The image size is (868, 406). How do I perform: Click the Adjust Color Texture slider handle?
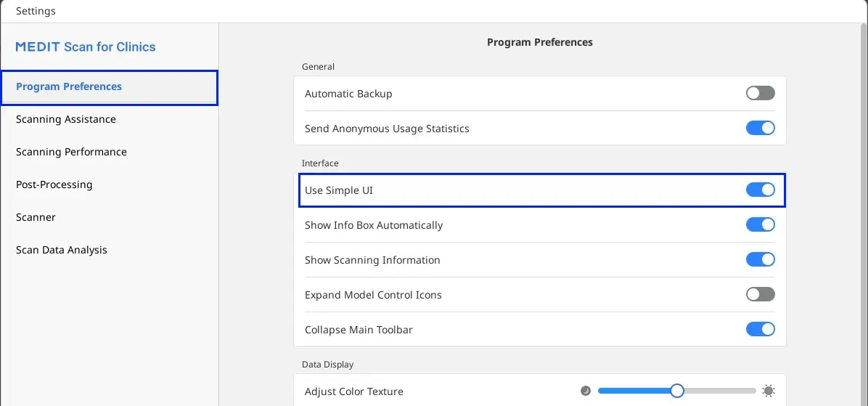point(677,391)
